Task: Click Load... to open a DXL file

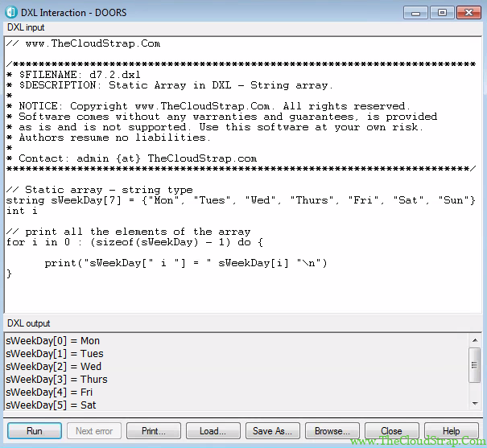Action: tap(213, 431)
